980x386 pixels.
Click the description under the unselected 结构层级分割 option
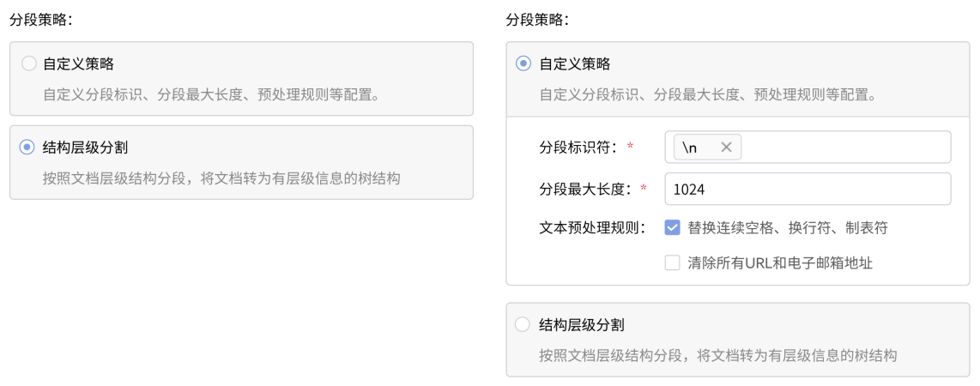pyautogui.click(x=718, y=355)
